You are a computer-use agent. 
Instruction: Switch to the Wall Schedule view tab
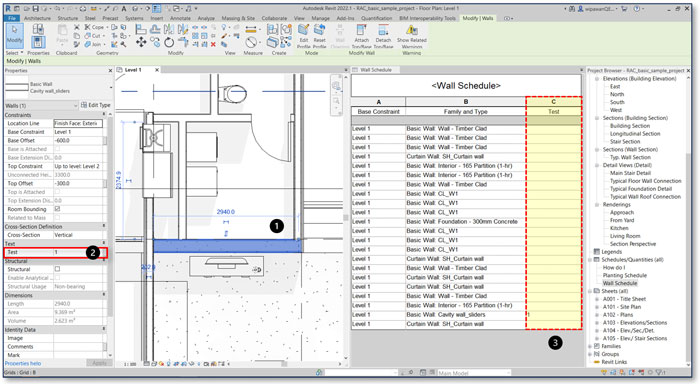tap(376, 70)
